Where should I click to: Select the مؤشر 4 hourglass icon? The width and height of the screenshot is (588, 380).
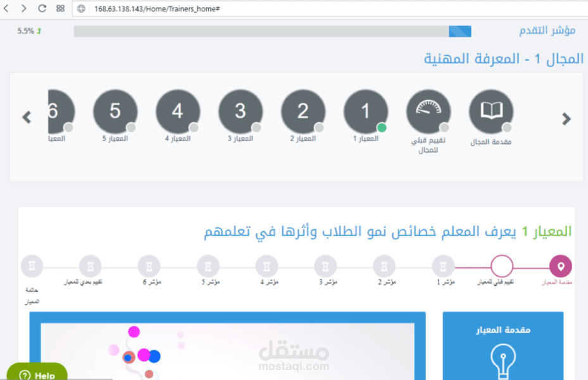(266, 265)
